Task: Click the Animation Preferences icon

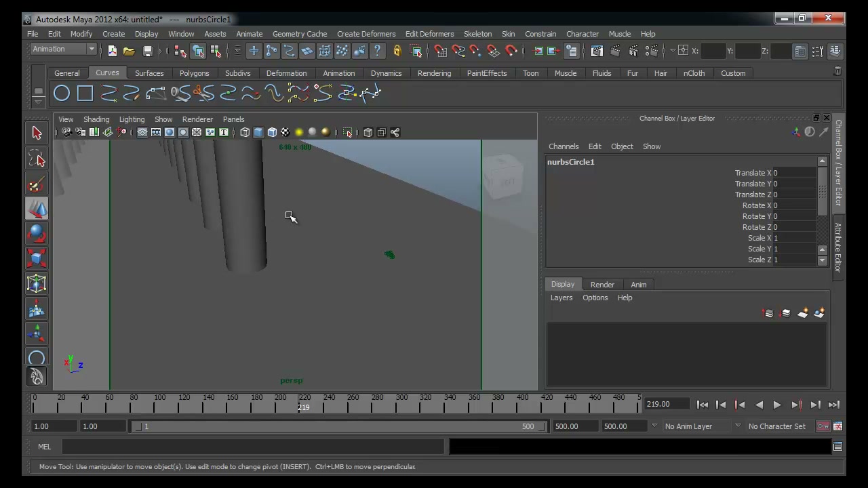Action: click(x=837, y=426)
